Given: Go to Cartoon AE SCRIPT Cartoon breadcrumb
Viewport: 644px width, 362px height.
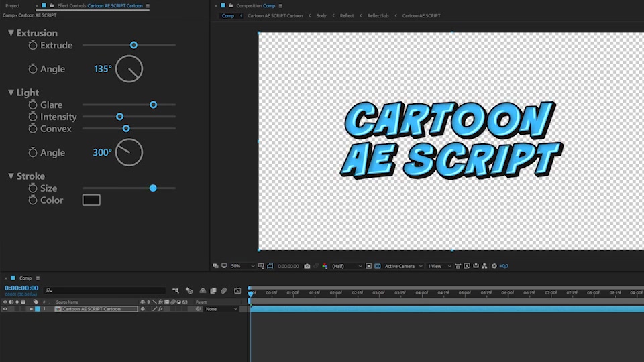Looking at the screenshot, I should (x=275, y=15).
